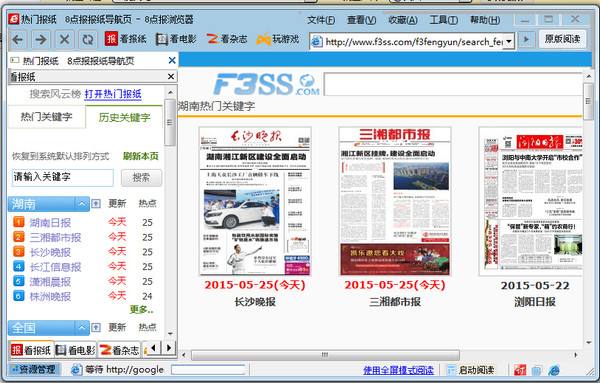The height and width of the screenshot is (383, 600).
Task: Open 玩游戏 in the top toolbar
Action: point(277,39)
